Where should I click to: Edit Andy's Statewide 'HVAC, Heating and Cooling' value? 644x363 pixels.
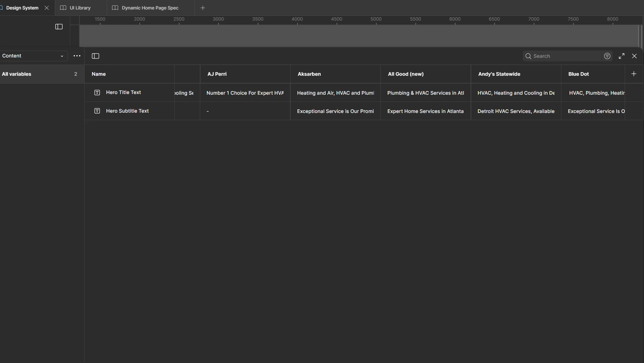[x=516, y=93]
